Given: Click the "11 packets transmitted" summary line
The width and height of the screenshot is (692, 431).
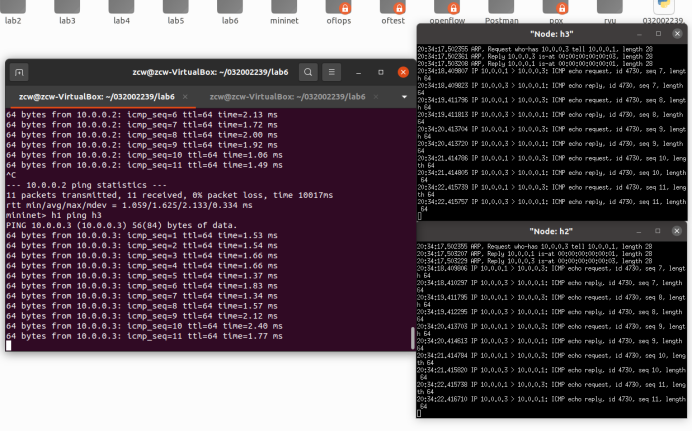Looking at the screenshot, I should pos(169,195).
